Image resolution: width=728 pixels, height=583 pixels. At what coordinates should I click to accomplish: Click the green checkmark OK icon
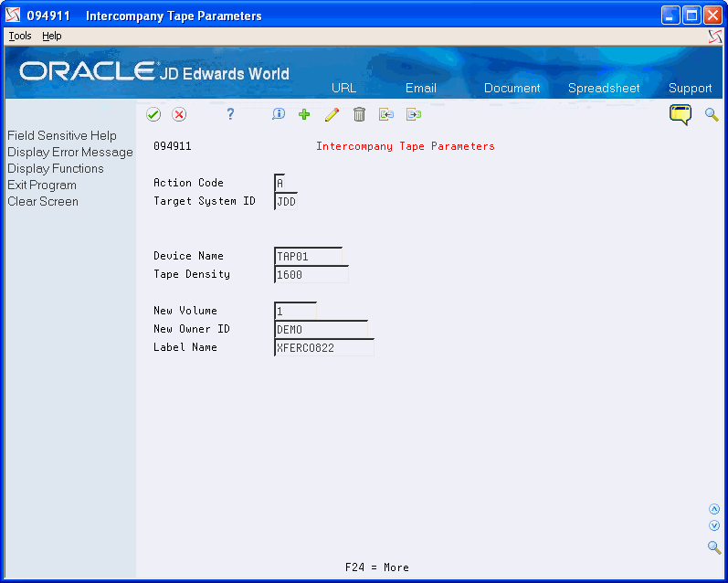(153, 114)
